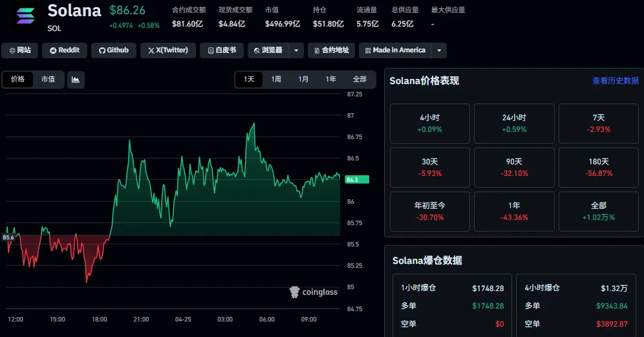Select the 全部 time range
The image size is (644, 337).
(x=360, y=80)
